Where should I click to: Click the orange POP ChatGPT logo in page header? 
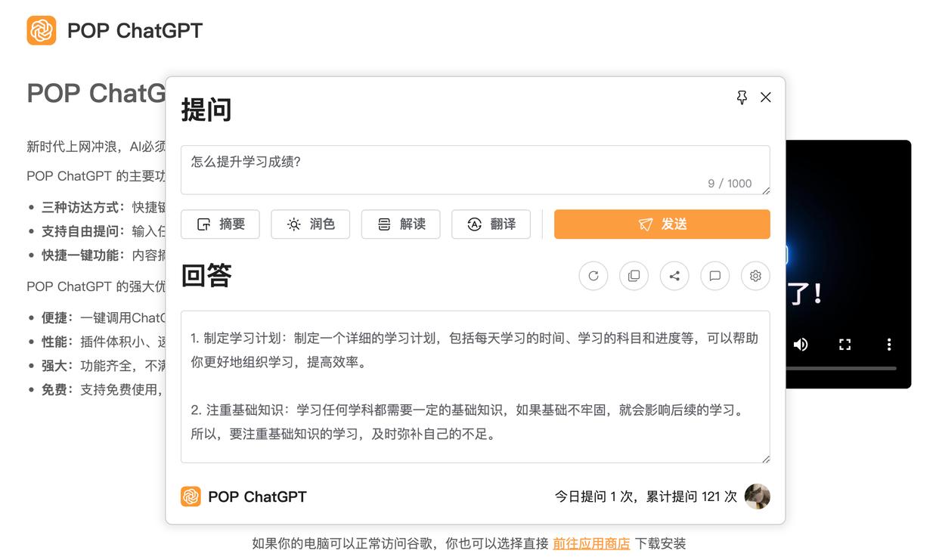click(42, 31)
